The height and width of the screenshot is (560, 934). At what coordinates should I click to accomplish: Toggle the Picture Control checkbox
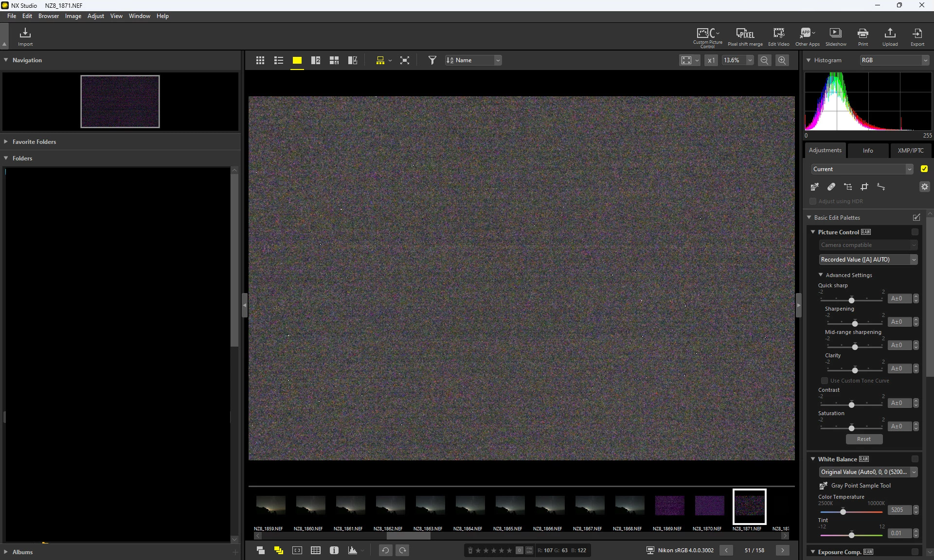(x=915, y=232)
